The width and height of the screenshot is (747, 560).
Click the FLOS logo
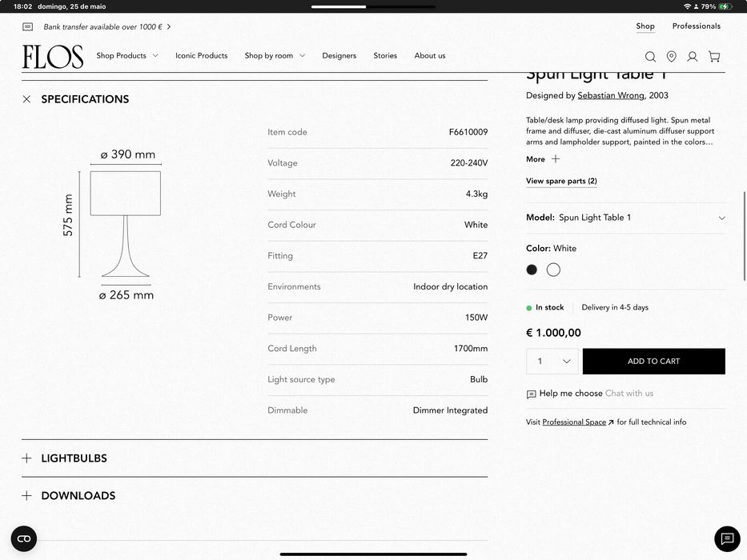(53, 56)
